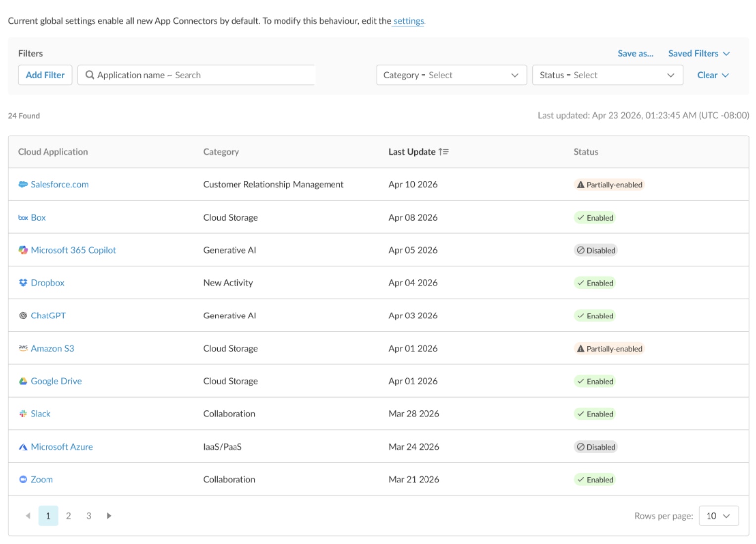Open the Microsoft Azure application link
This screenshot has height=544, width=756.
[x=61, y=447]
